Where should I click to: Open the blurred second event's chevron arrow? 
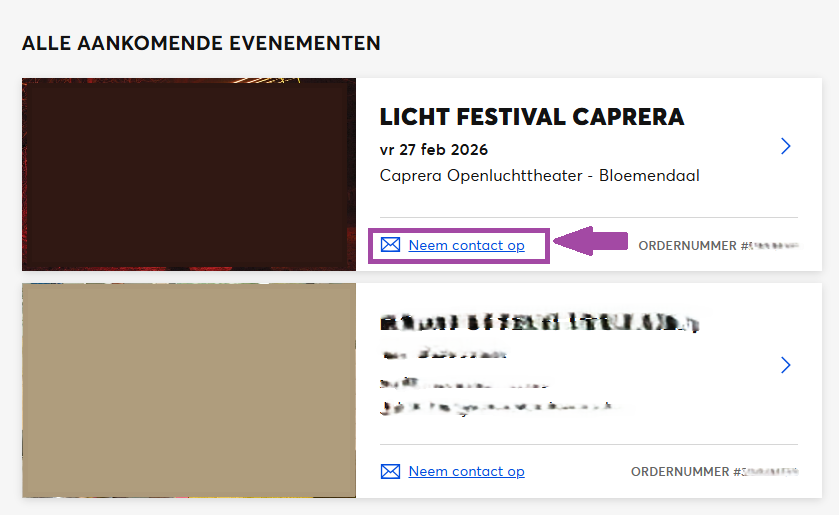tap(785, 365)
